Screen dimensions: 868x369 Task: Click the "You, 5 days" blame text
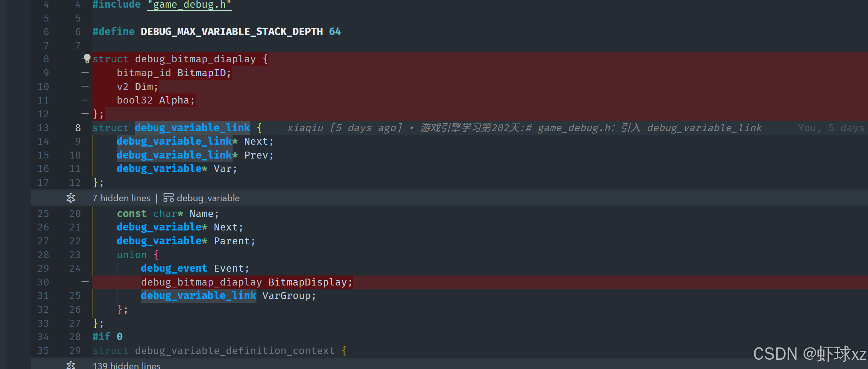click(831, 128)
